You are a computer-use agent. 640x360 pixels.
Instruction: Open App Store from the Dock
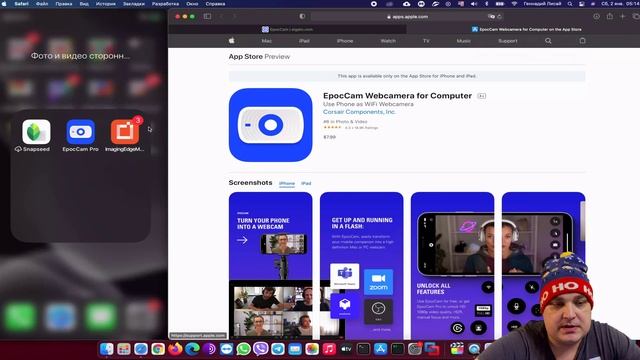click(380, 349)
